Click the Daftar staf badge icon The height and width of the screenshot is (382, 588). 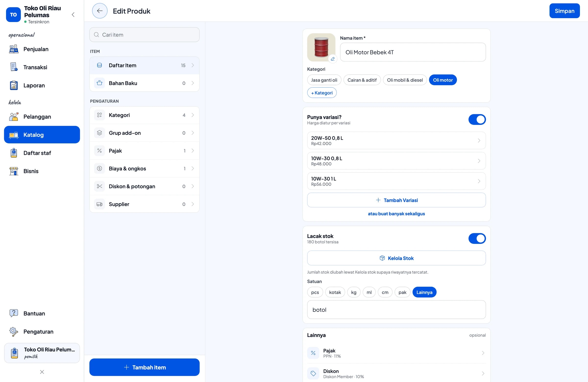(x=14, y=153)
